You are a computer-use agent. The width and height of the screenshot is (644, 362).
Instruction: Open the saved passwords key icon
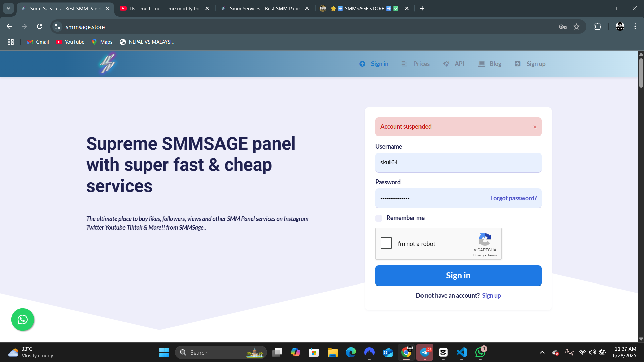click(x=563, y=27)
